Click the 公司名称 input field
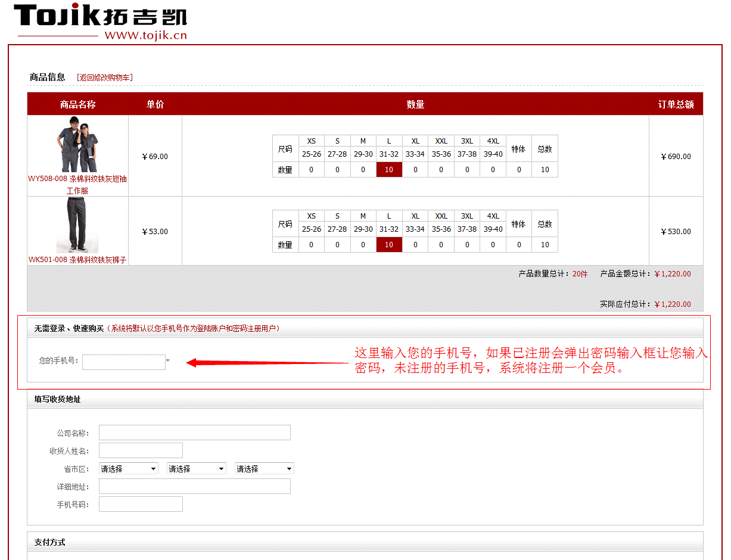Image resolution: width=731 pixels, height=560 pixels. (x=194, y=433)
